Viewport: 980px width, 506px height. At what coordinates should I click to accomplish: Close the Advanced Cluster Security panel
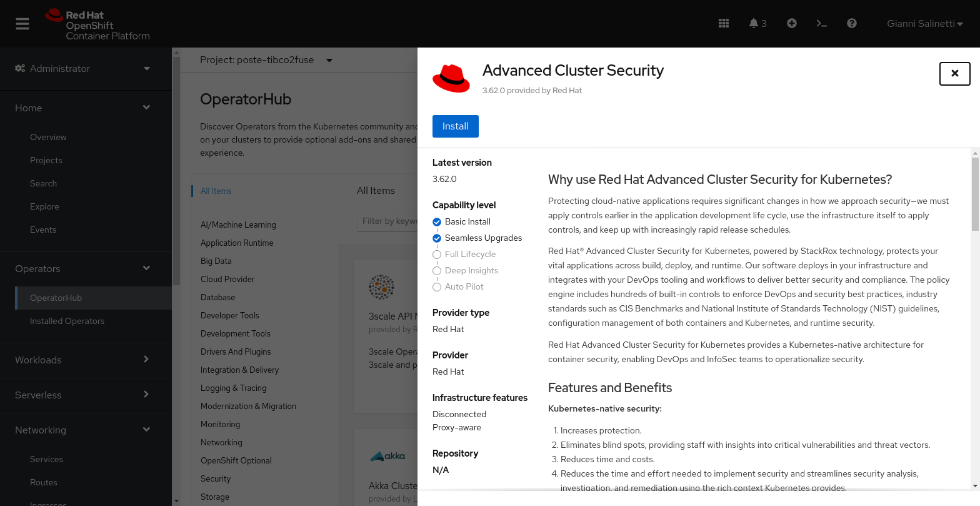tap(955, 73)
